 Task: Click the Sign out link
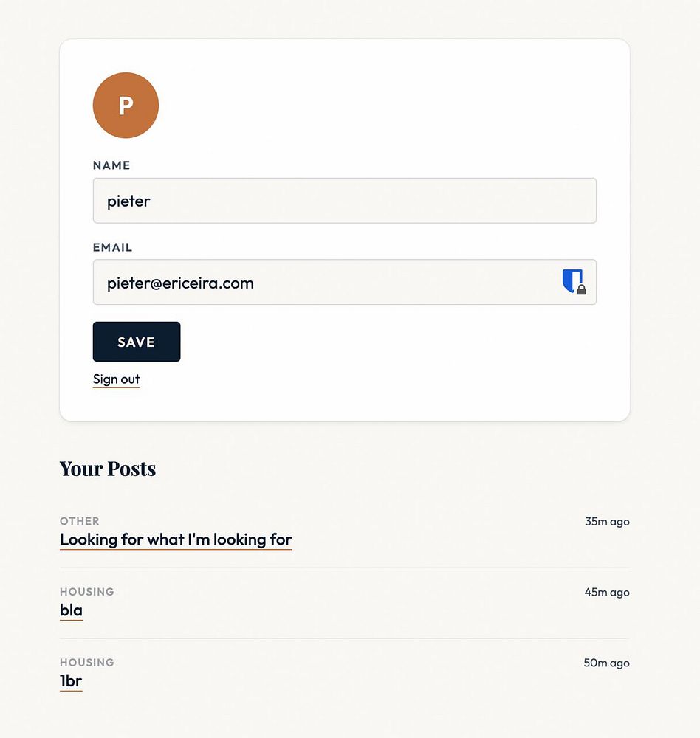pos(116,379)
